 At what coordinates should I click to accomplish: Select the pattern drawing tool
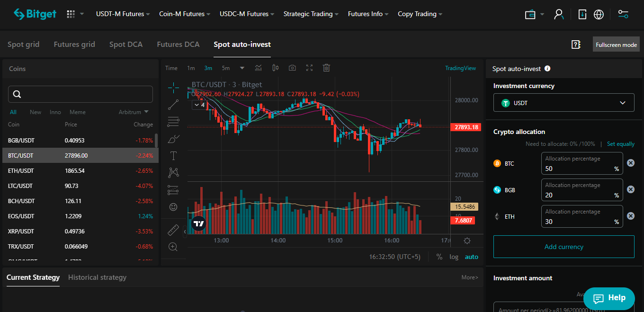tap(173, 173)
